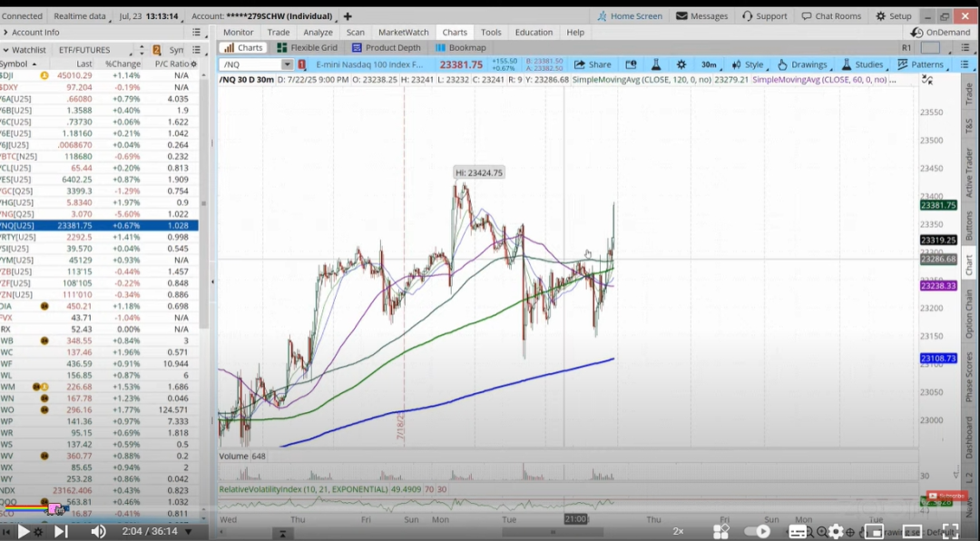980x541 pixels.
Task: Click the R1 label above the chart toolbar
Action: 906,48
